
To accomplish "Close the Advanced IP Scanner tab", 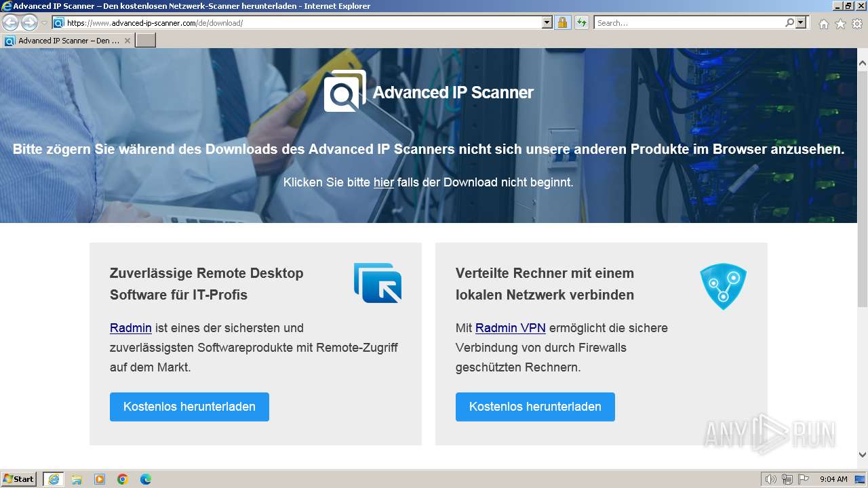I will [127, 41].
